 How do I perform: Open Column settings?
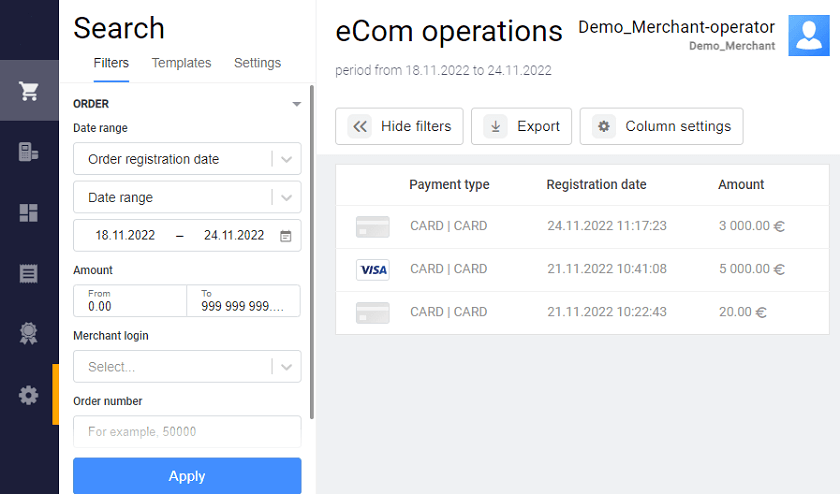[661, 126]
